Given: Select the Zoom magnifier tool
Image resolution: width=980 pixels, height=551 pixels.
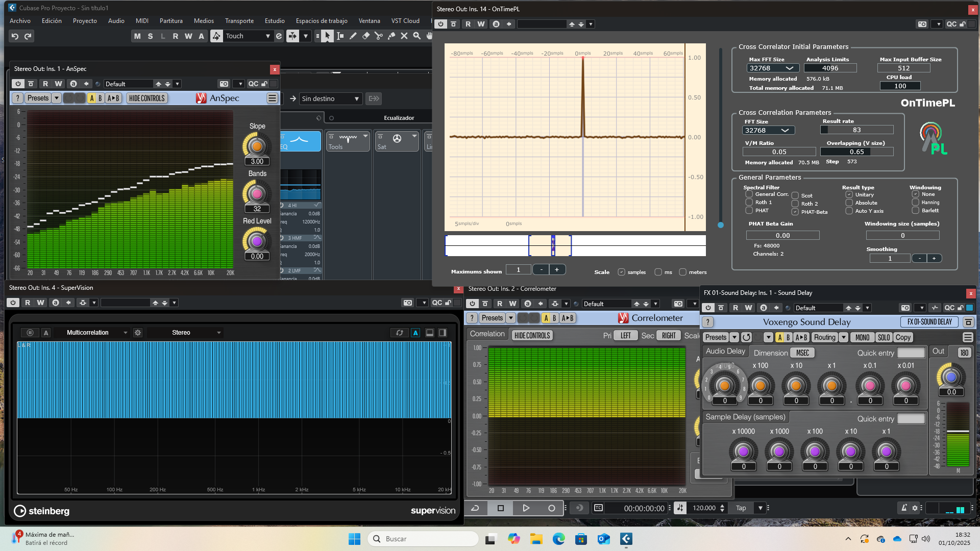Looking at the screenshot, I should pyautogui.click(x=416, y=36).
